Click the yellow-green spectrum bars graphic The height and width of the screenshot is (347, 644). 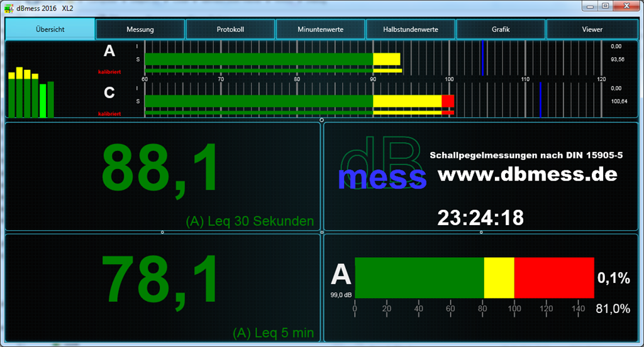coord(31,93)
